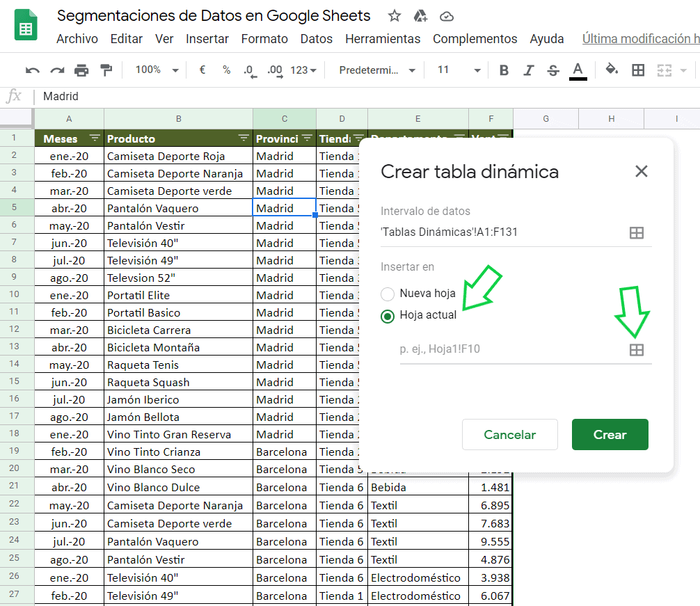This screenshot has width=700, height=606.
Task: Open filter for Meses column
Action: click(95, 138)
